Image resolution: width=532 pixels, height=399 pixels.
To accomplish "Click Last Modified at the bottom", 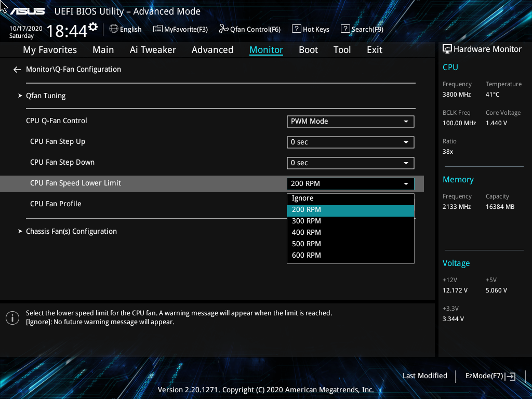I will pyautogui.click(x=425, y=376).
